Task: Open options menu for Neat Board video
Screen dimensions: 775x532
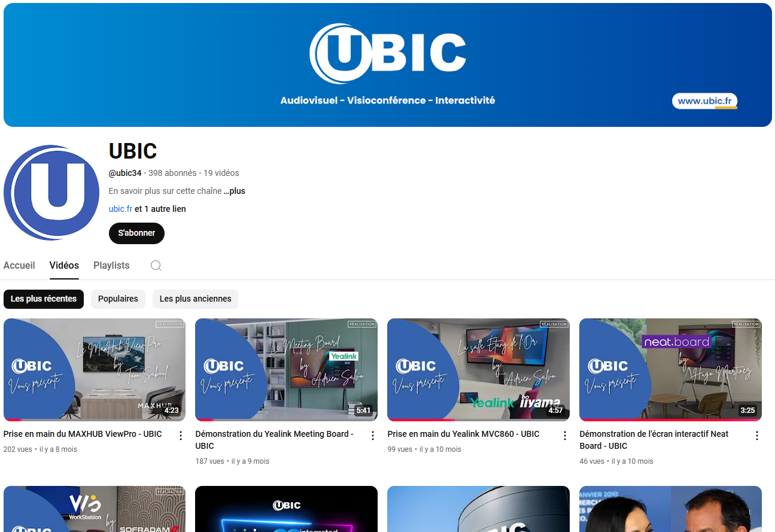Action: click(757, 436)
